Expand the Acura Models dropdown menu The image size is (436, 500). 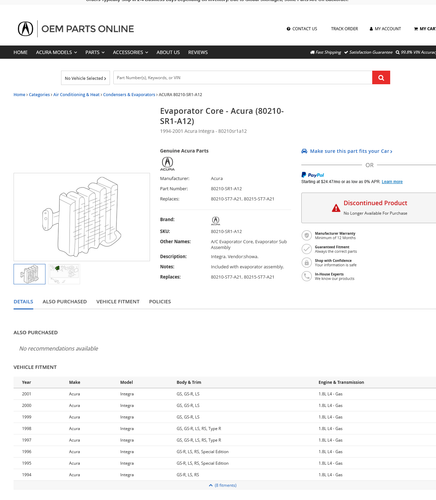pyautogui.click(x=56, y=52)
